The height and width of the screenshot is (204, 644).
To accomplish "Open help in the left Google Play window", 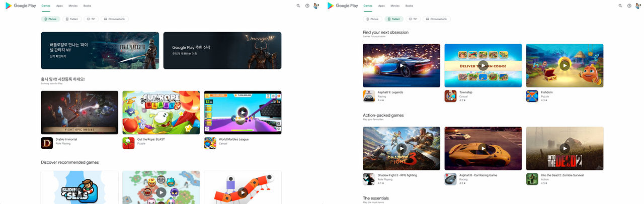I will pos(307,6).
